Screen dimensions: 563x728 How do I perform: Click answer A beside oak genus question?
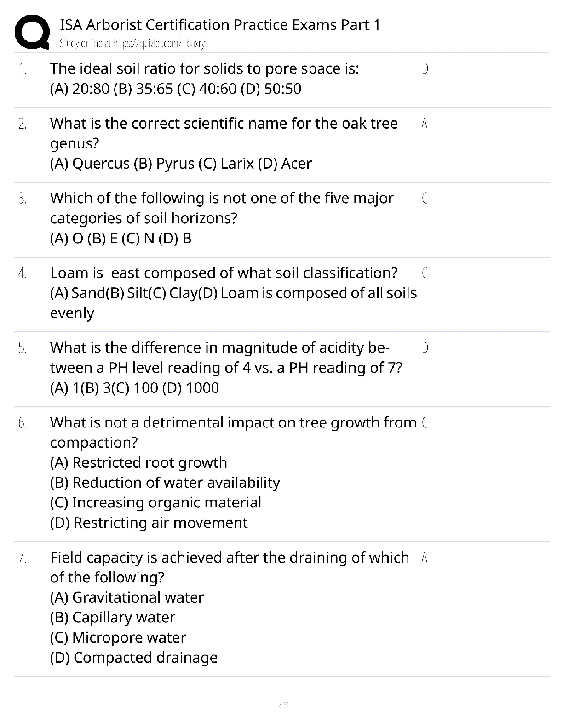click(x=425, y=124)
